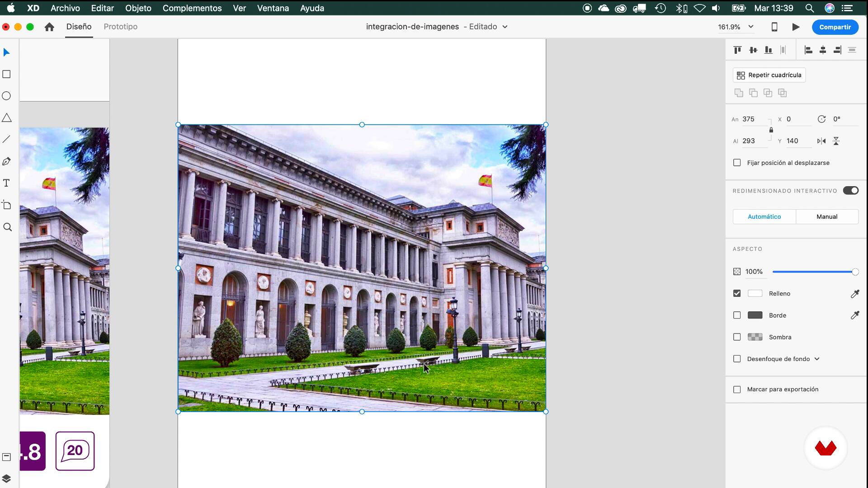The width and height of the screenshot is (868, 488).
Task: Enable the Borde checkbox
Action: (737, 315)
